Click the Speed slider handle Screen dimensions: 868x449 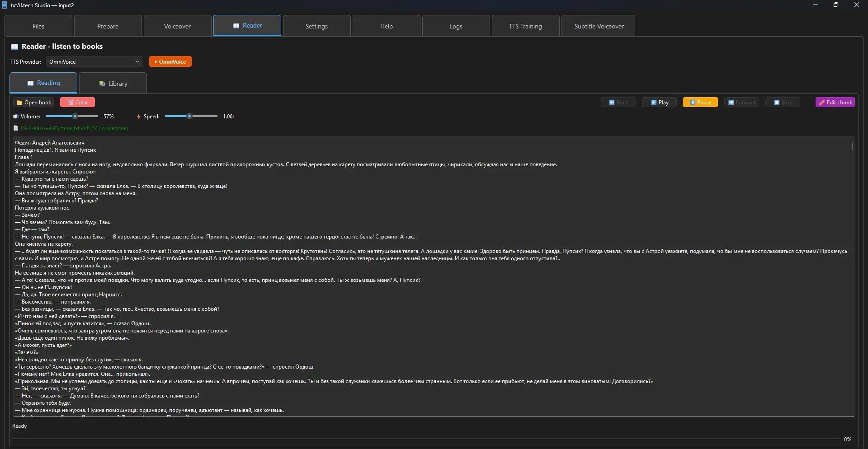190,117
